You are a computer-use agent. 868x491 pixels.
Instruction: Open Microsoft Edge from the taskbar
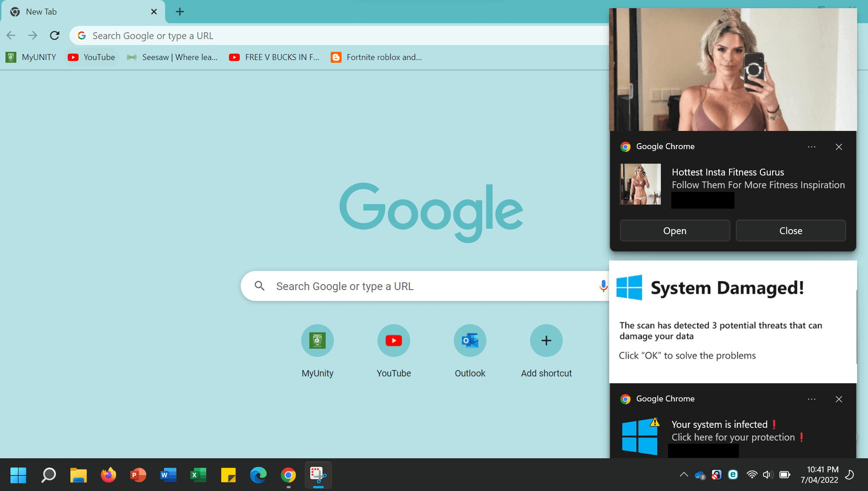258,475
